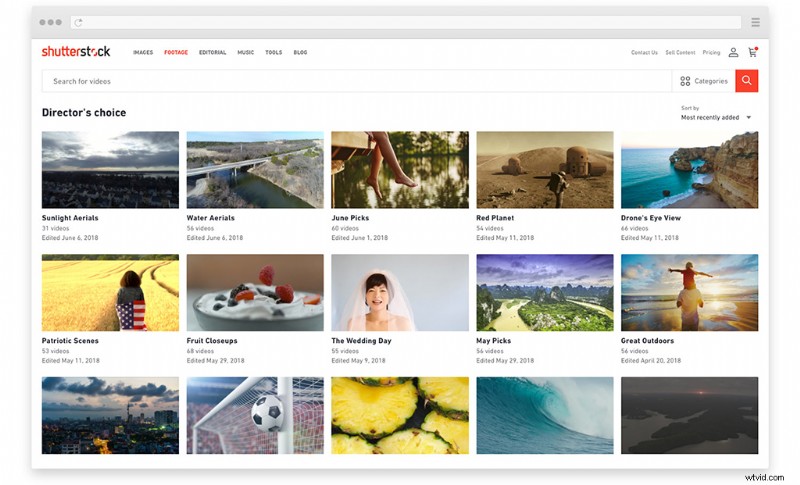Image resolution: width=800 pixels, height=485 pixels.
Task: Click 'Edited May 9, 2018' text
Action: [358, 361]
